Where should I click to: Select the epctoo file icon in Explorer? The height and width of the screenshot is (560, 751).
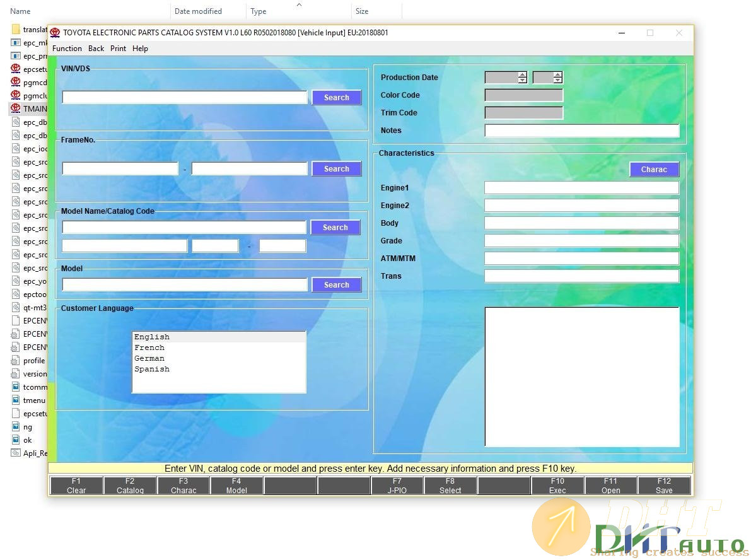pos(16,294)
